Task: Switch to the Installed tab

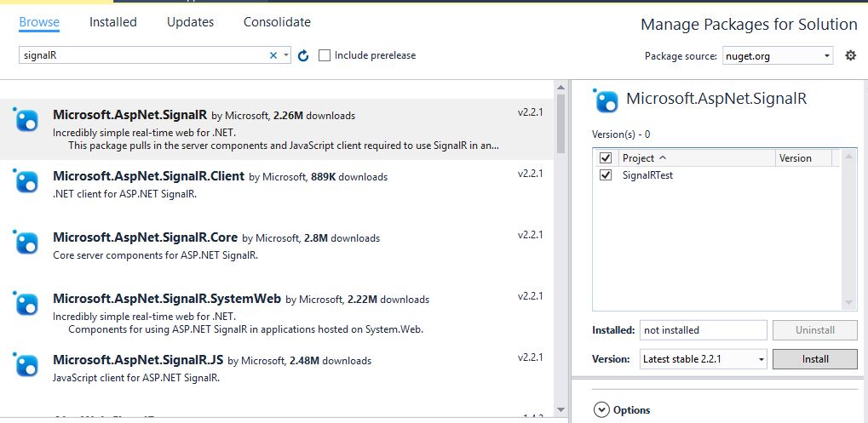Action: tap(113, 22)
